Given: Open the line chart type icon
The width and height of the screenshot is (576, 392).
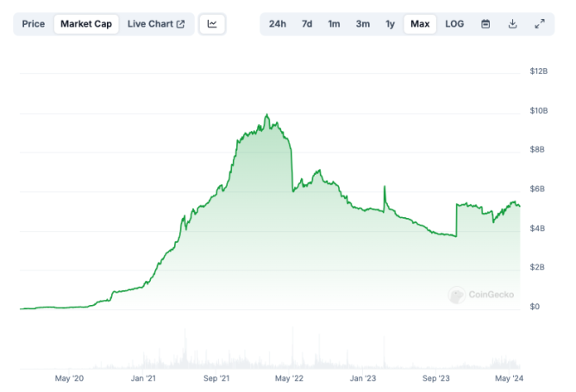Looking at the screenshot, I should (212, 24).
